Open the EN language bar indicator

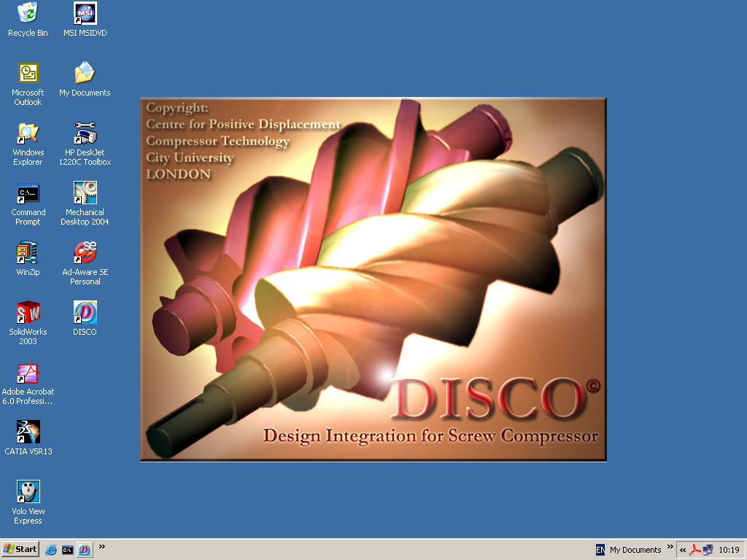600,550
